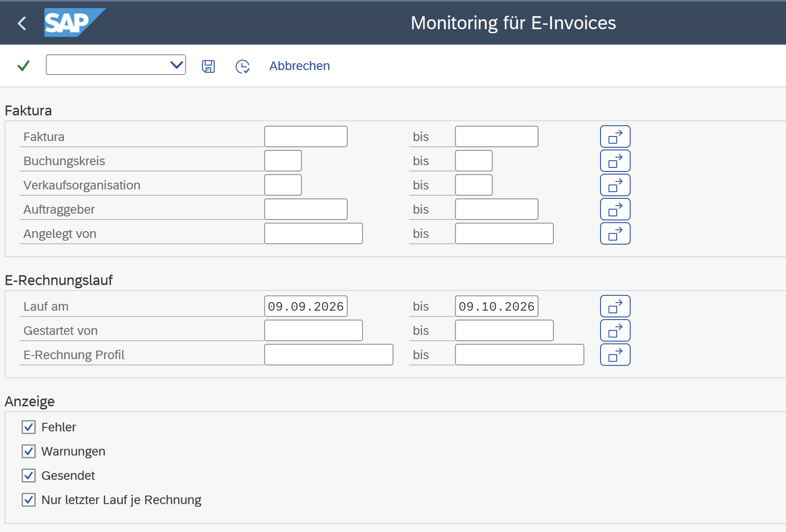
Task: Click Abbrechen to cancel
Action: (x=300, y=66)
